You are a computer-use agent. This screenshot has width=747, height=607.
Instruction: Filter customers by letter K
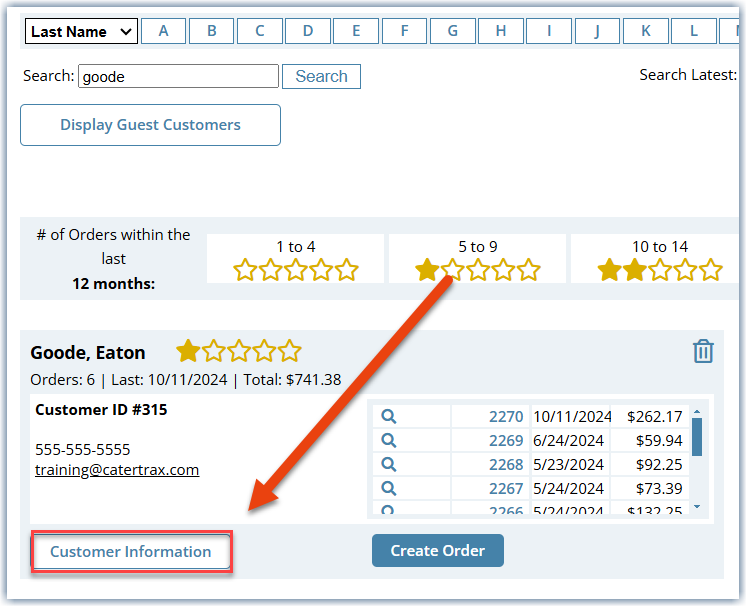click(x=646, y=31)
